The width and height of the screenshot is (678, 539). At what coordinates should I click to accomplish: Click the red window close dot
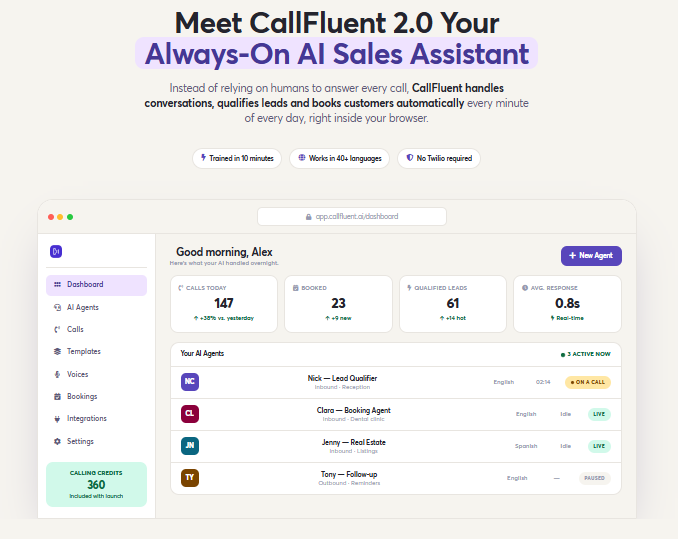(51, 217)
